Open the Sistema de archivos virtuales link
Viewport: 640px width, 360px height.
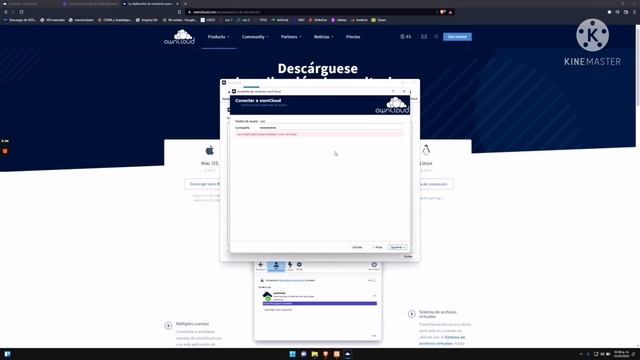442,340
